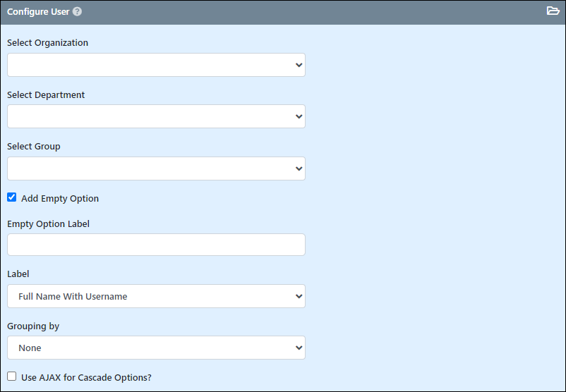The height and width of the screenshot is (392, 566).
Task: Click the Configure User header title
Action: click(x=38, y=12)
